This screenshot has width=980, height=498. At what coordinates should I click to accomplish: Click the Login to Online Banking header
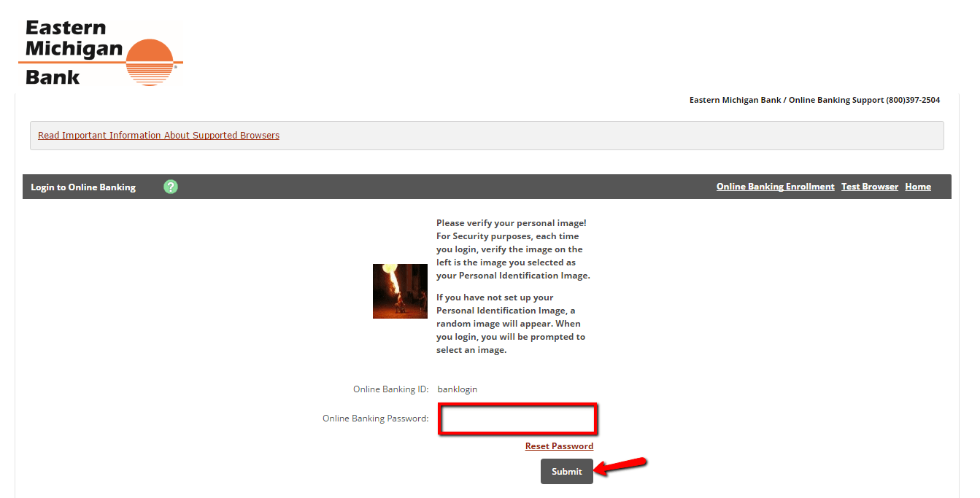[x=82, y=187]
